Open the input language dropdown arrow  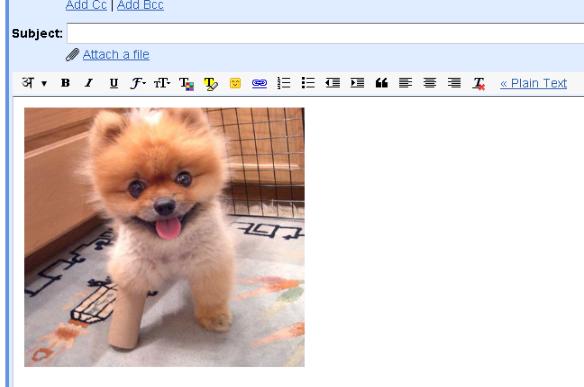(x=44, y=83)
